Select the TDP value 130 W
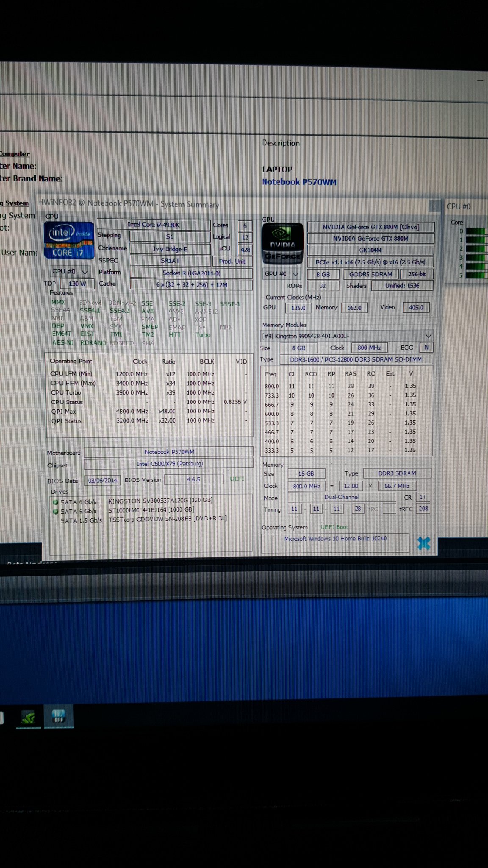This screenshot has width=488, height=868. 77,284
